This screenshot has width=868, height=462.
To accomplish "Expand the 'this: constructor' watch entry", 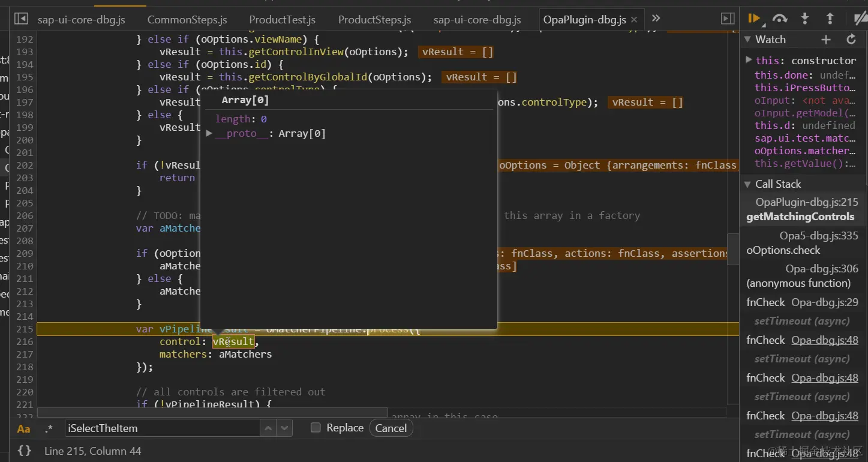I will (x=749, y=60).
